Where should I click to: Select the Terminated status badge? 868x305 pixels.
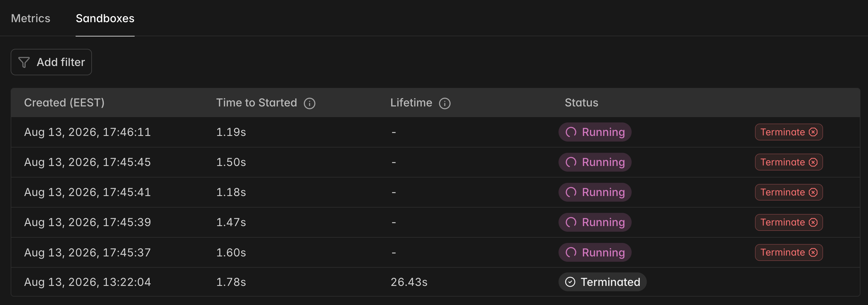tap(602, 282)
